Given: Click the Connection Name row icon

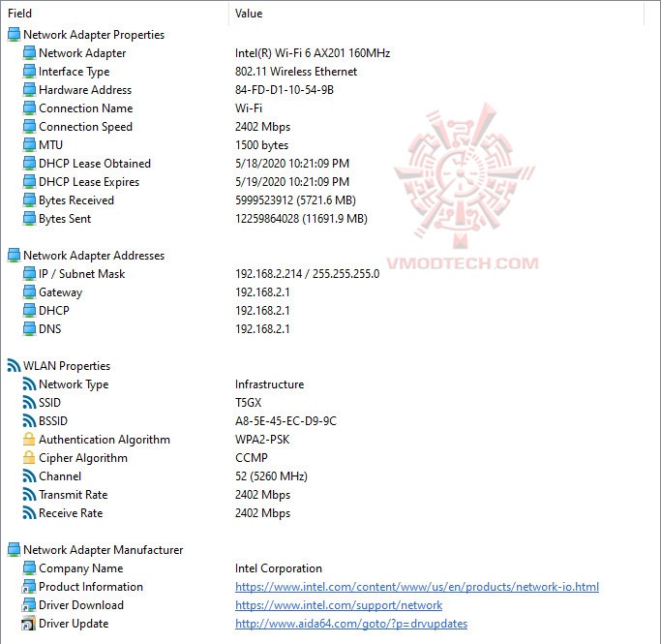Looking at the screenshot, I should click(29, 108).
